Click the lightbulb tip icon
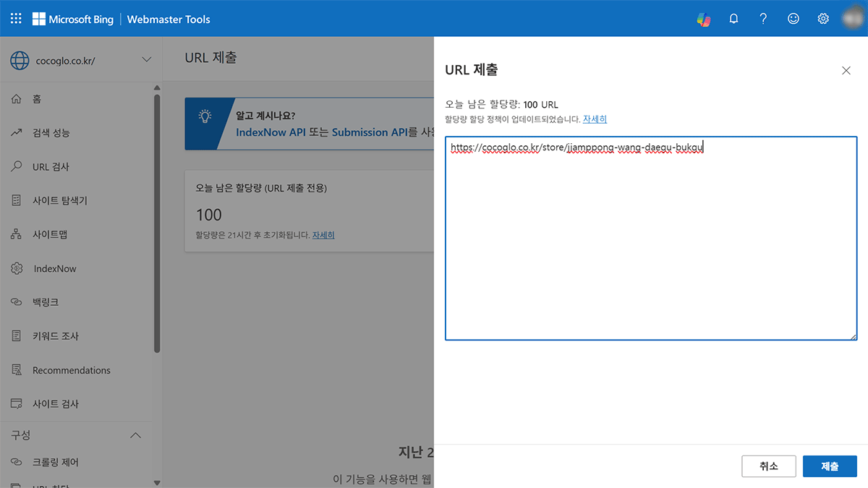868x488 pixels. [205, 116]
